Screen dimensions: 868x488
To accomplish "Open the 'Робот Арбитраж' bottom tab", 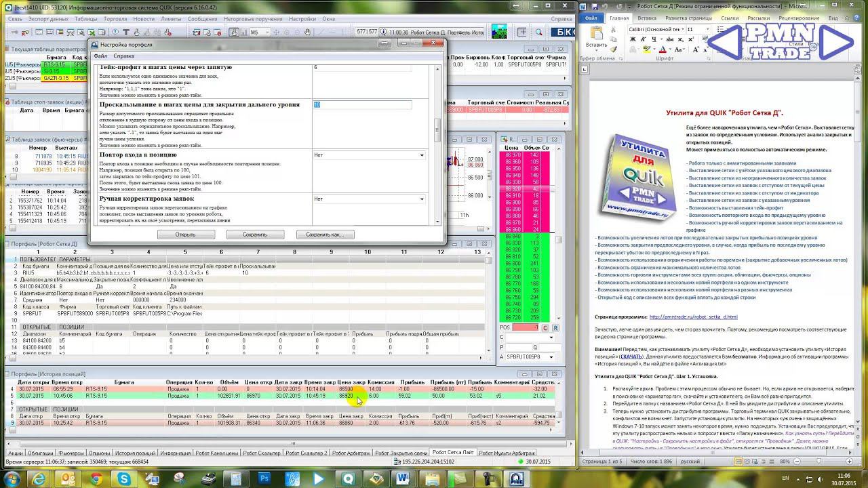I will (351, 453).
